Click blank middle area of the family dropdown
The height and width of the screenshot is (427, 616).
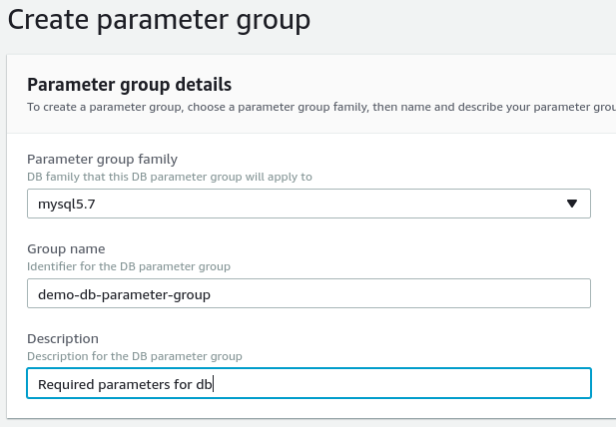coord(330,203)
